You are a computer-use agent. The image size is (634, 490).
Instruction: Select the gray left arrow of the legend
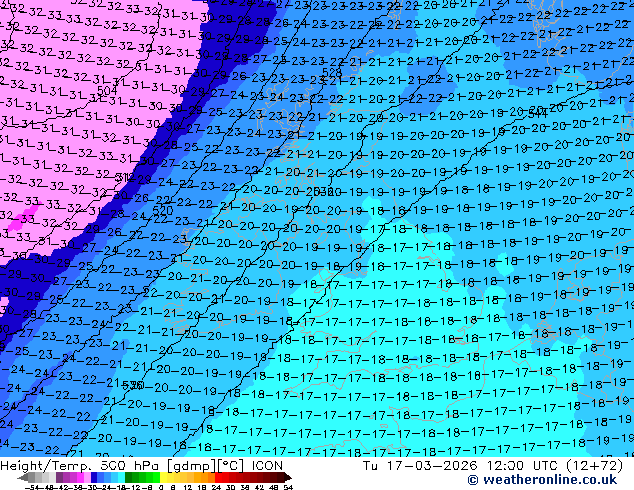click(23, 477)
